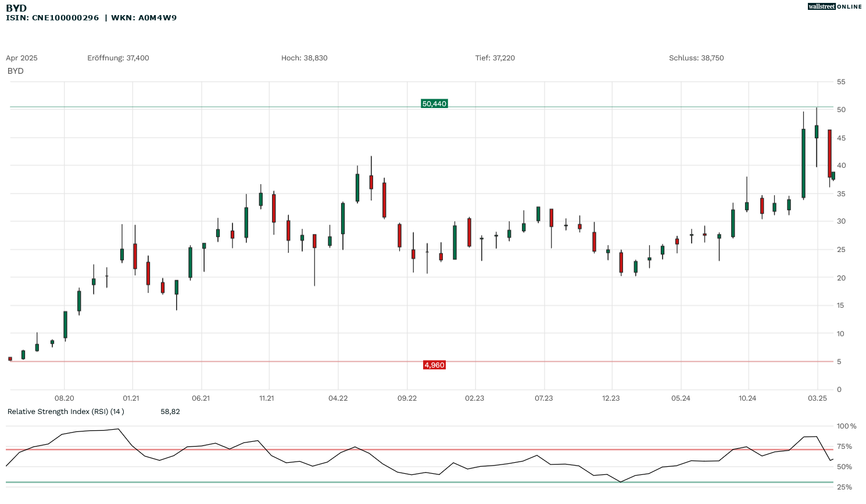Click the 55 label on price axis
Image resolution: width=866 pixels, height=504 pixels.
841,82
